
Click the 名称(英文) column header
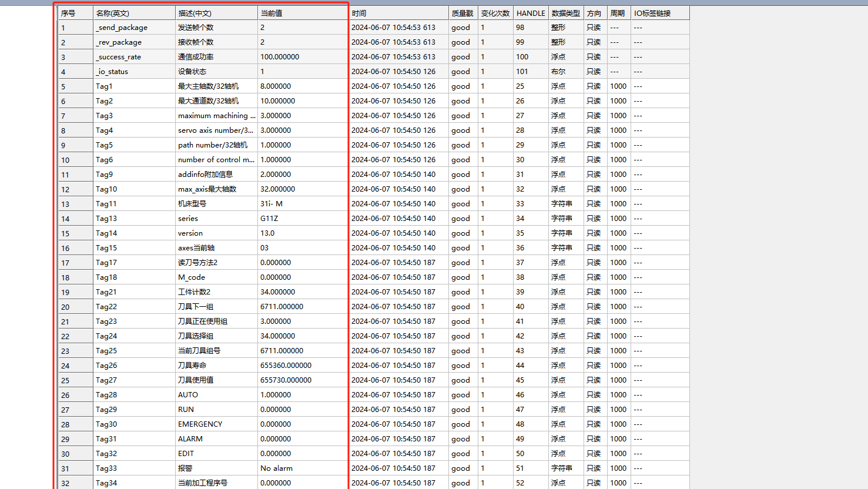(x=134, y=13)
